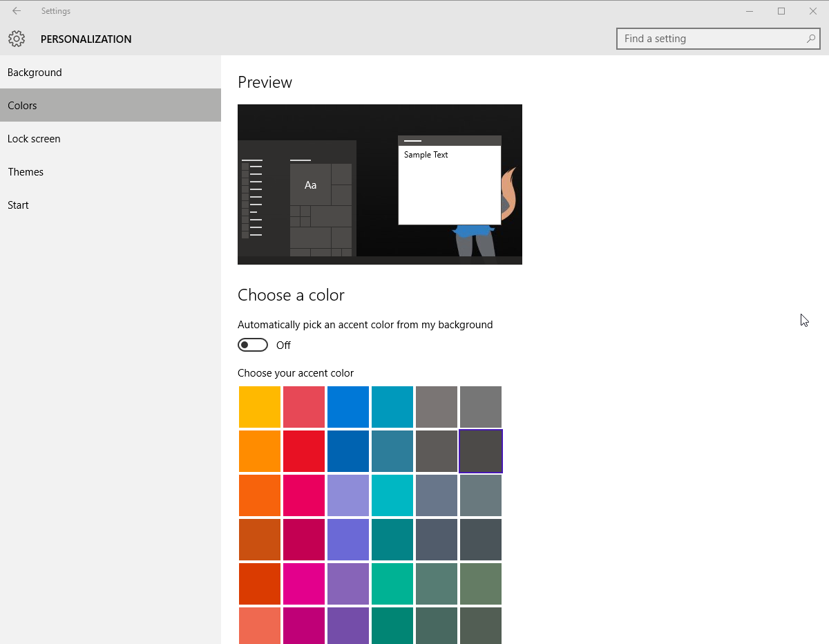Click the Personalization gear icon
Viewport: 829px width, 644px height.
tap(17, 39)
